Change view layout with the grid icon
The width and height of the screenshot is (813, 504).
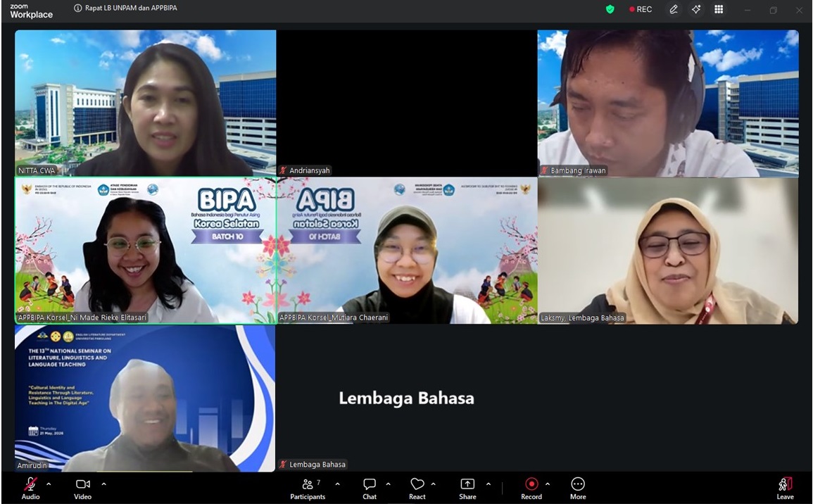(x=719, y=9)
